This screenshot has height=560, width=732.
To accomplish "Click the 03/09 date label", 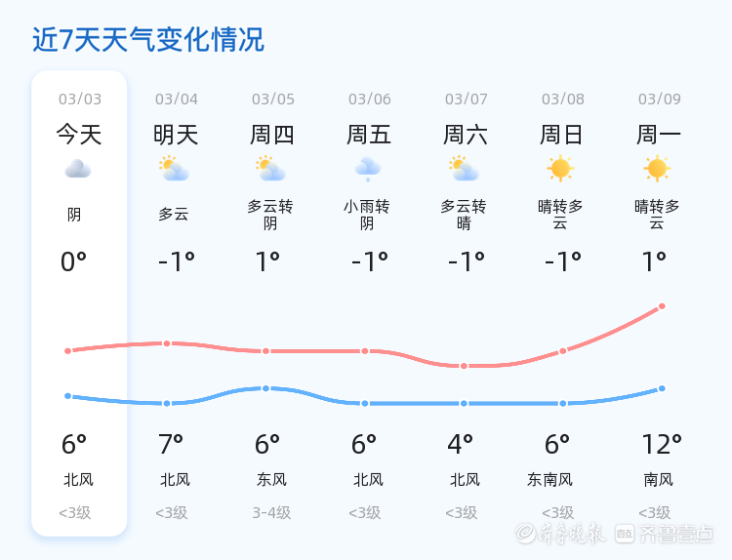I will (x=660, y=99).
